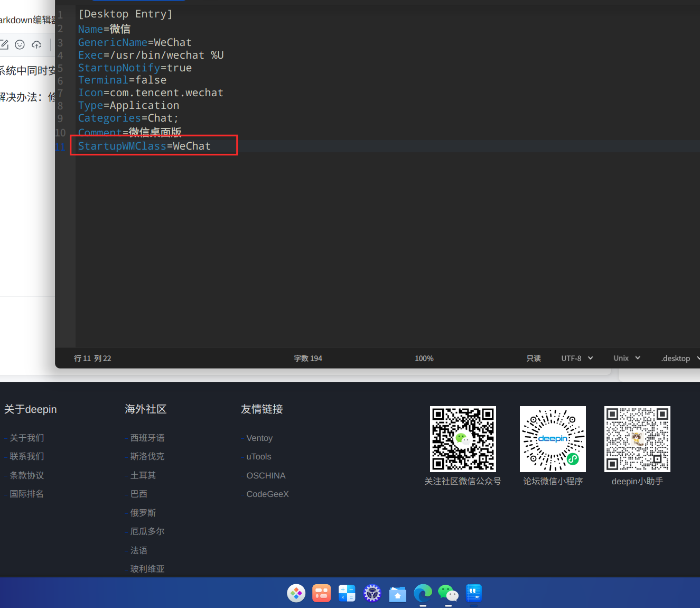Viewport: 700px width, 608px height.
Task: Click the 论坛微信小程序 QR code
Action: click(553, 439)
